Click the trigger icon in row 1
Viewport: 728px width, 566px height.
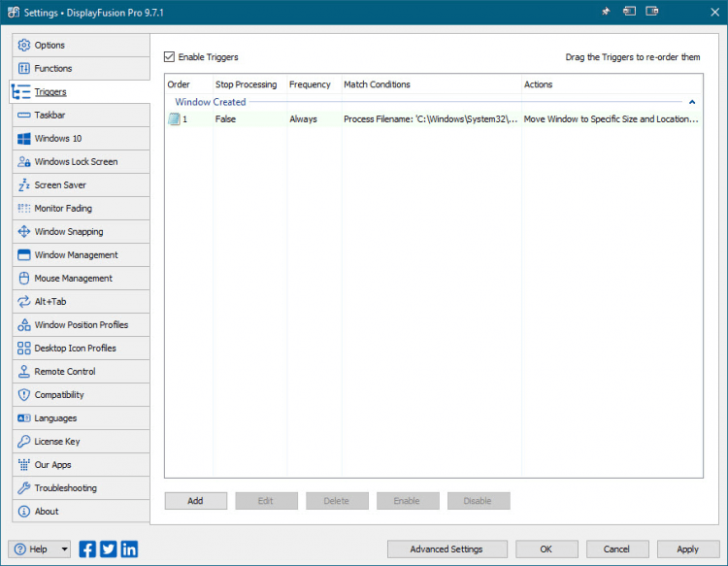pos(175,119)
